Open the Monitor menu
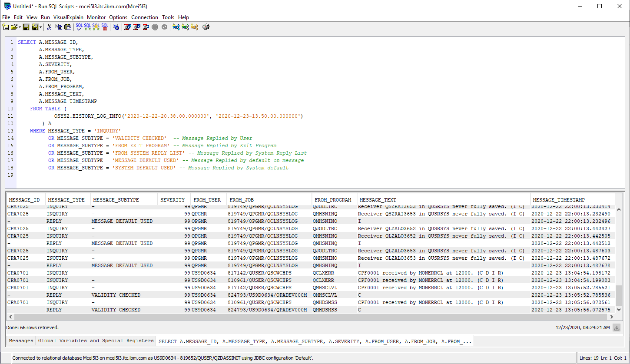 click(x=96, y=17)
